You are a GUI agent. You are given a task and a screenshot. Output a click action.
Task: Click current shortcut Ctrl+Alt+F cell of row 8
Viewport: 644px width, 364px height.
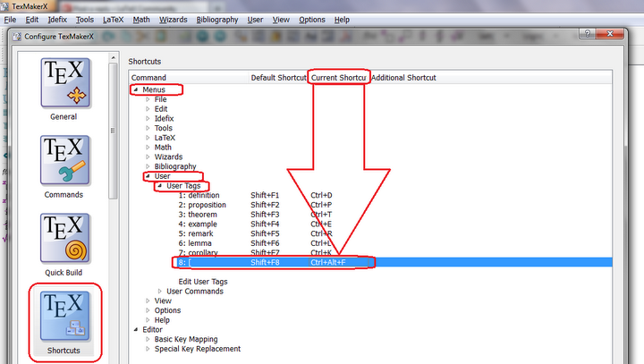pyautogui.click(x=327, y=262)
